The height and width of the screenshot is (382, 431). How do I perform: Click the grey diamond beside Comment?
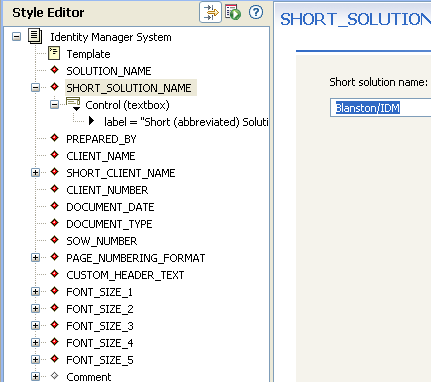pos(55,376)
